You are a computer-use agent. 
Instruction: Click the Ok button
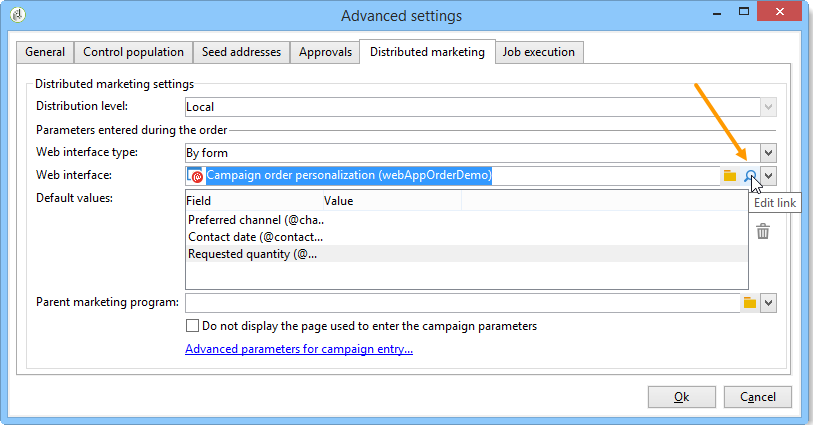[681, 397]
